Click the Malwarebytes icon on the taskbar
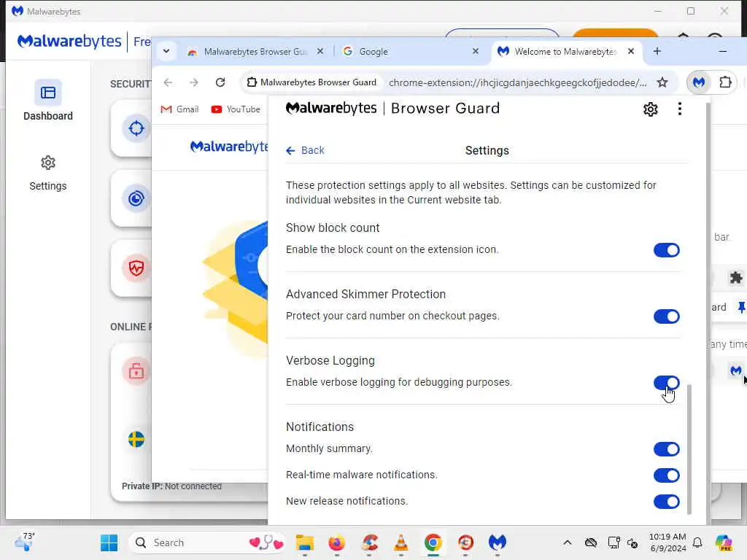Image resolution: width=747 pixels, height=560 pixels. (498, 542)
